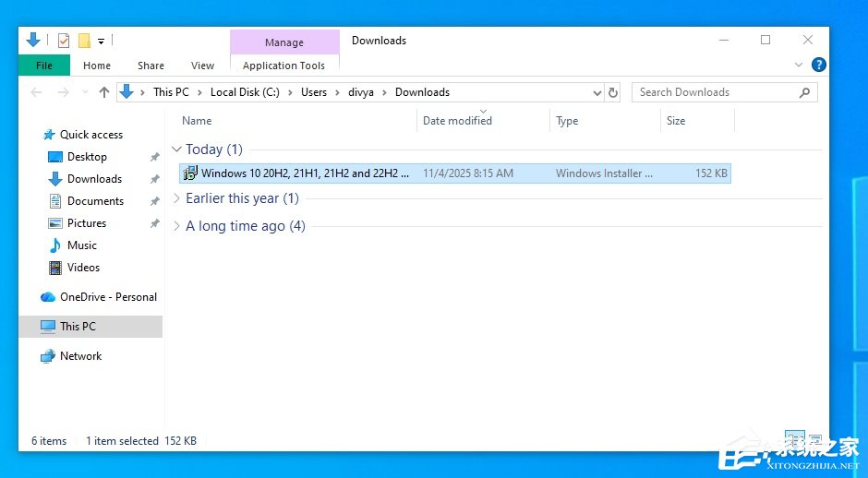Viewport: 868px width, 478px height.
Task: Open Downloads in the navigation pane
Action: click(95, 179)
